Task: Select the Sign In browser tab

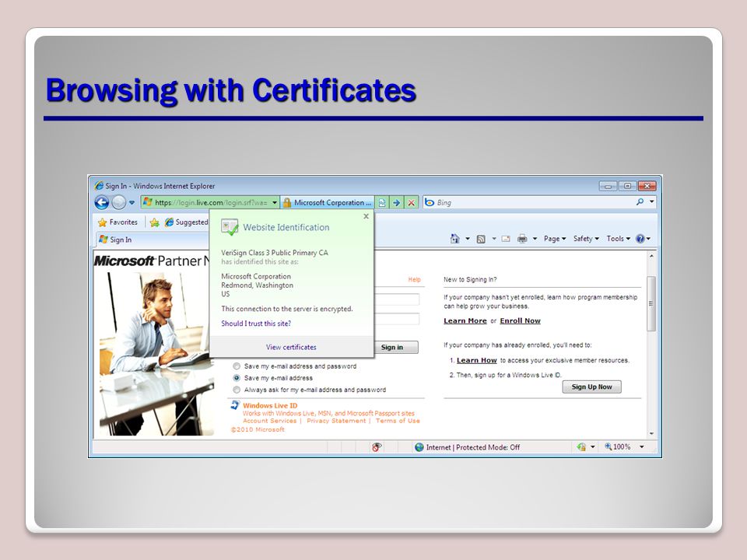Action: coord(152,240)
